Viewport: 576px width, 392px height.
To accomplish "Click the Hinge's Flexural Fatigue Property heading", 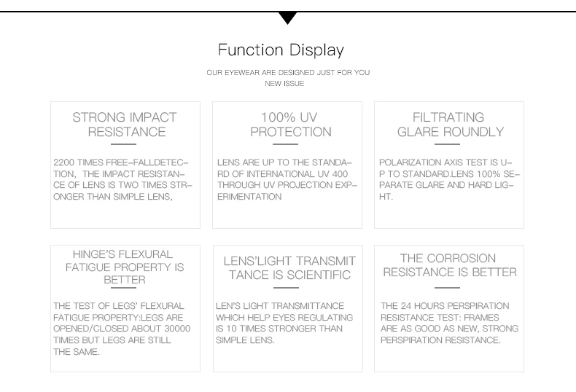I will [125, 267].
